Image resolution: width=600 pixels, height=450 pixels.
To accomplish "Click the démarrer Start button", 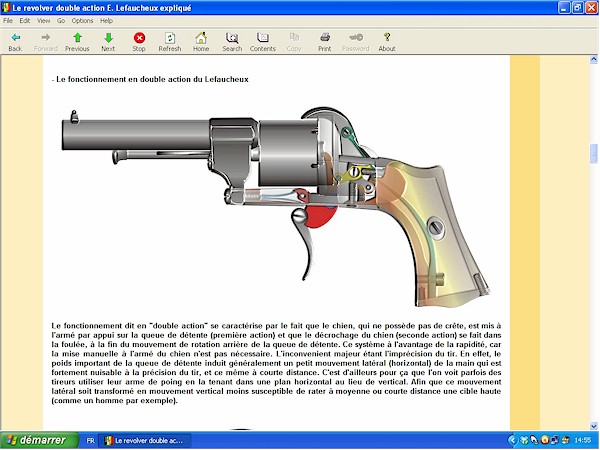I will pos(39,440).
